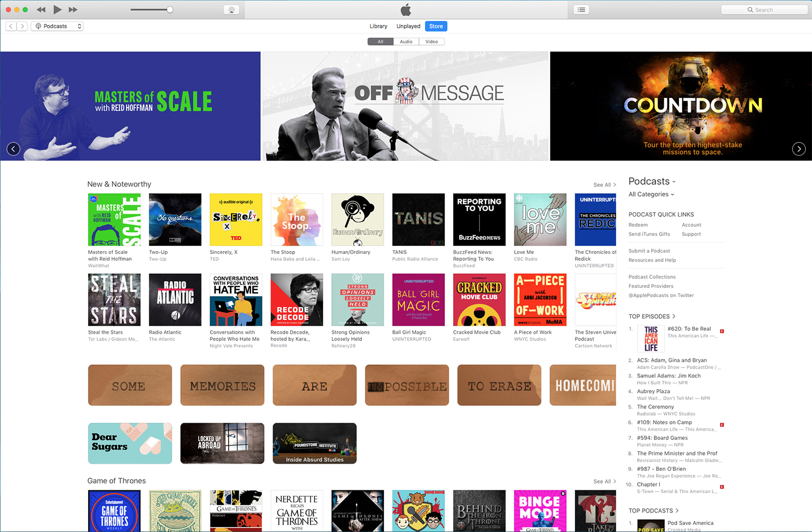Open Human/Ordinary podcast artwork
The height and width of the screenshot is (532, 812).
(358, 220)
